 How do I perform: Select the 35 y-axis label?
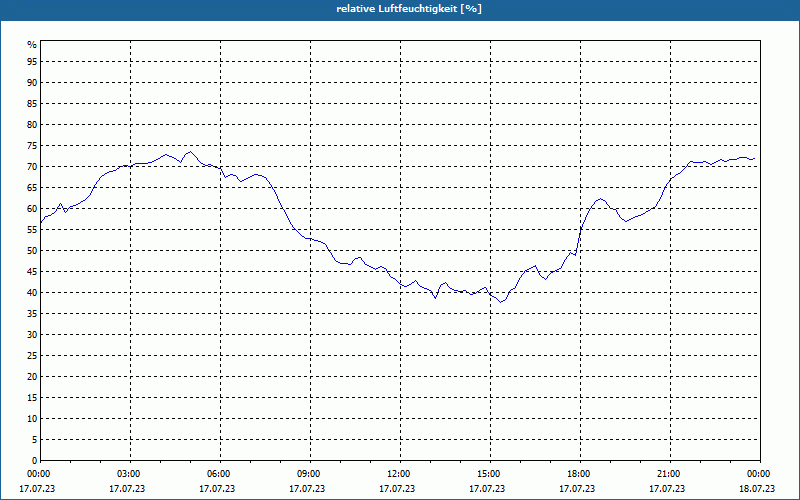pos(32,313)
